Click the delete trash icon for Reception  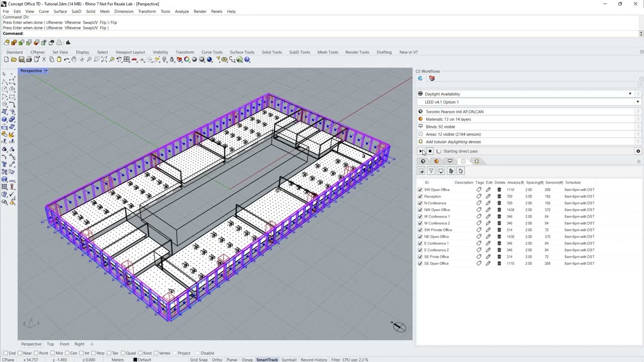[499, 197]
